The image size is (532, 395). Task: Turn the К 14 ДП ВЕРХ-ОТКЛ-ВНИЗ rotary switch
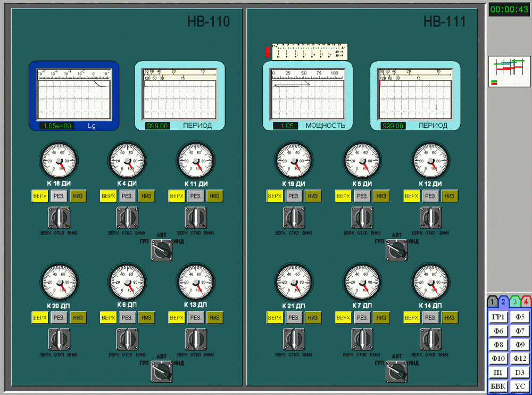430,339
